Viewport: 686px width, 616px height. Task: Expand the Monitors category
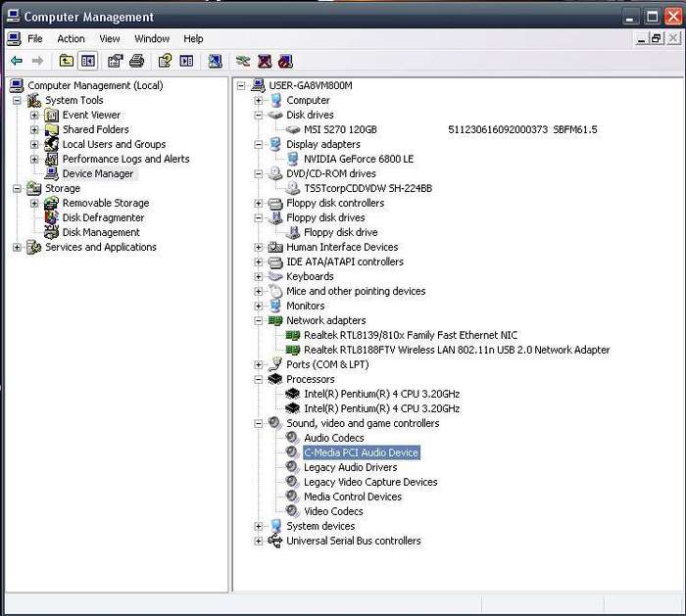tap(259, 306)
